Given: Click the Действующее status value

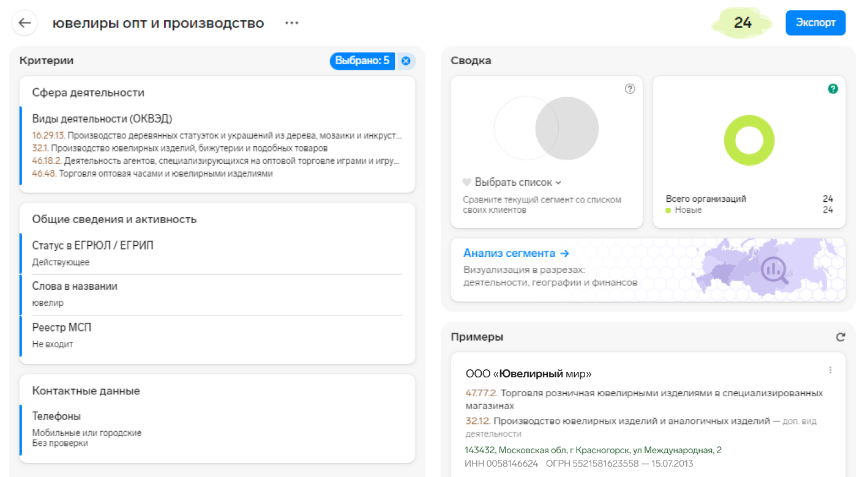Looking at the screenshot, I should [61, 262].
